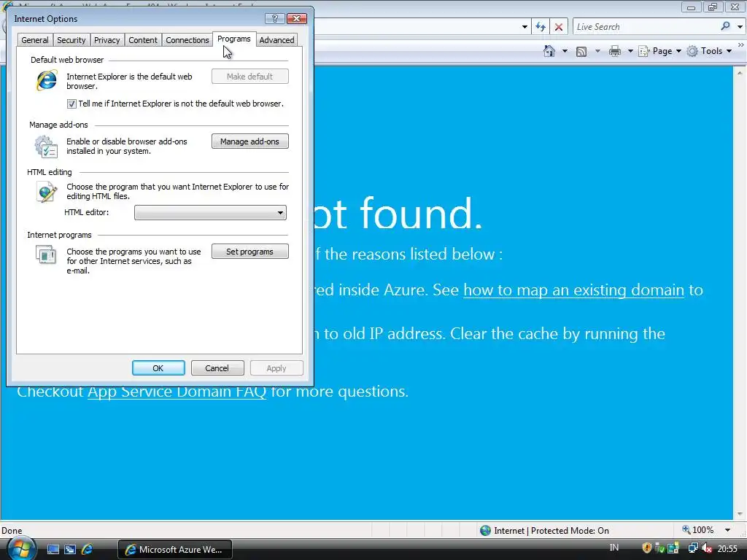The height and width of the screenshot is (560, 747).
Task: Confirm with the OK button
Action: (x=158, y=368)
